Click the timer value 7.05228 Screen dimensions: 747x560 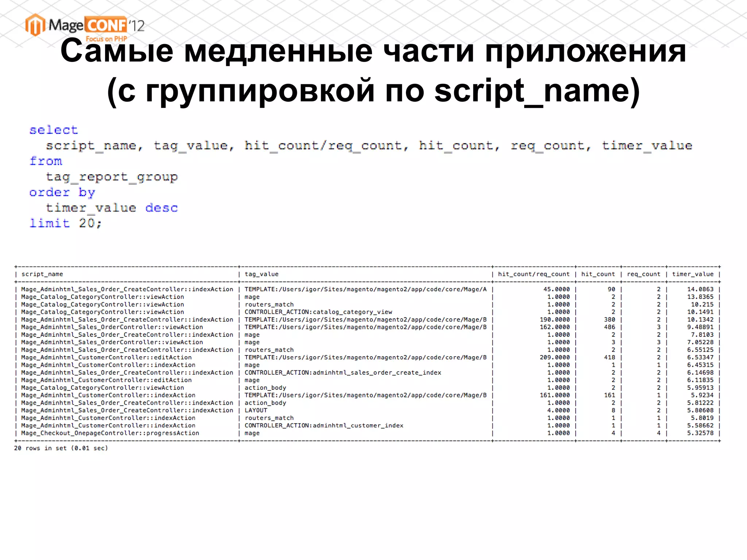(x=700, y=342)
